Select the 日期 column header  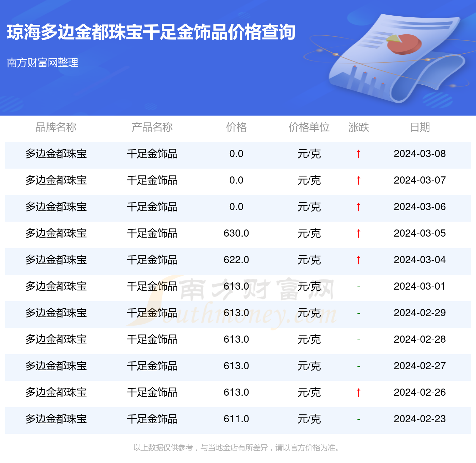click(x=420, y=127)
